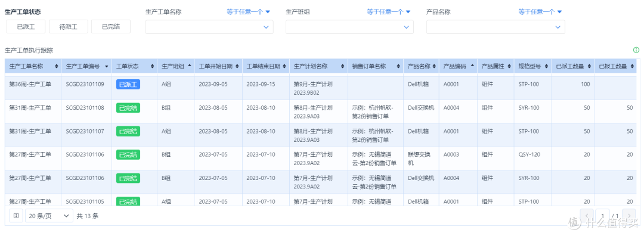Click sort icon in 已派工数量 header
Viewport: 644px width, 236px height.
point(589,66)
